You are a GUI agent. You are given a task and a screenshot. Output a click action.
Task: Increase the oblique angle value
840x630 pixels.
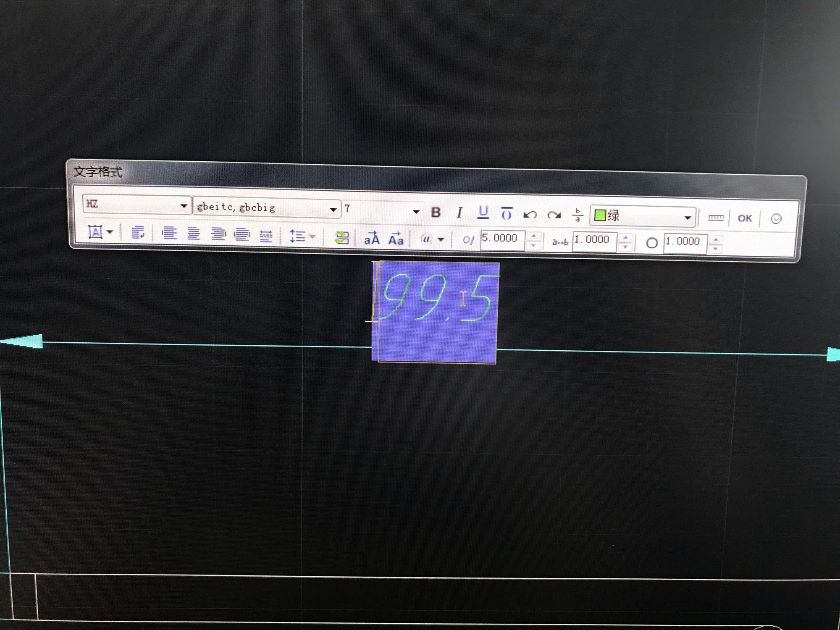(533, 236)
